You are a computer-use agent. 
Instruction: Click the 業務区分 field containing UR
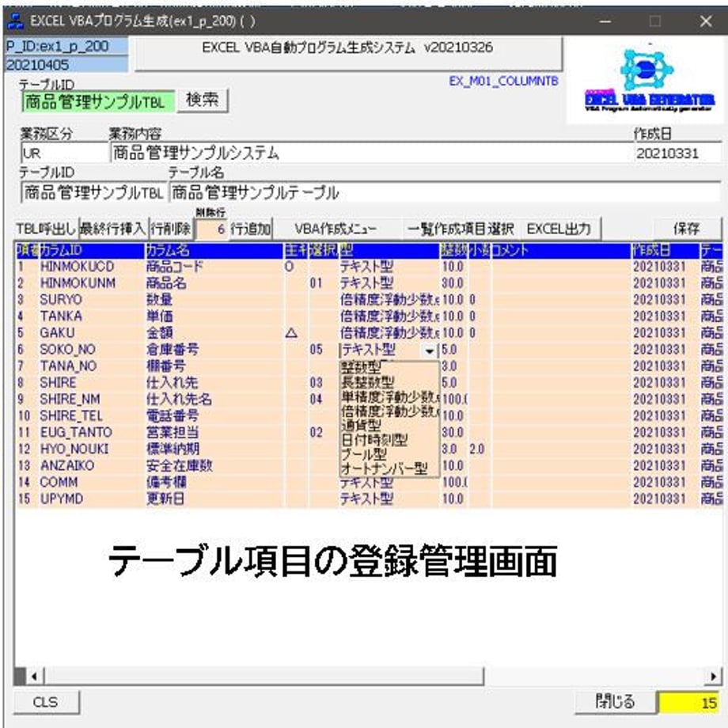pos(64,153)
